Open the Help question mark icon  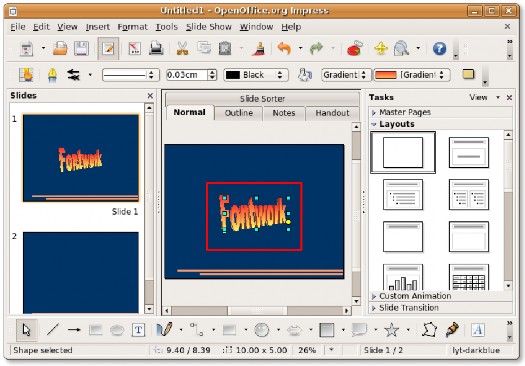tap(439, 49)
